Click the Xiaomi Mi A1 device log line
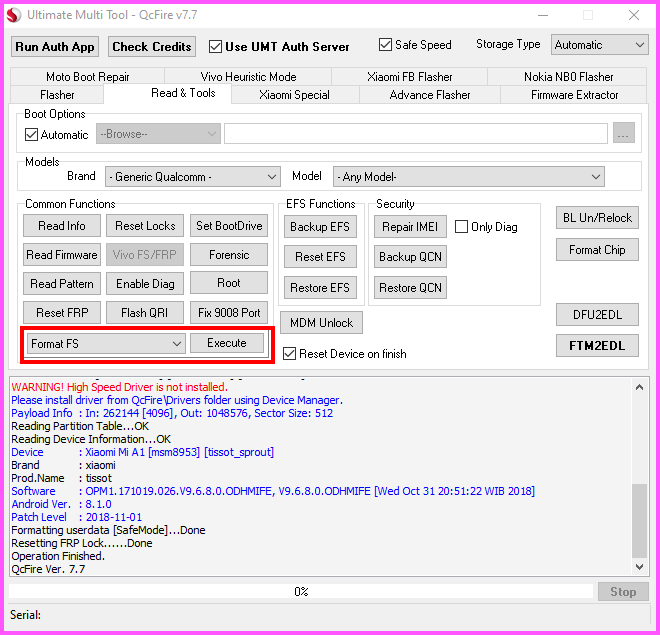 142,452
